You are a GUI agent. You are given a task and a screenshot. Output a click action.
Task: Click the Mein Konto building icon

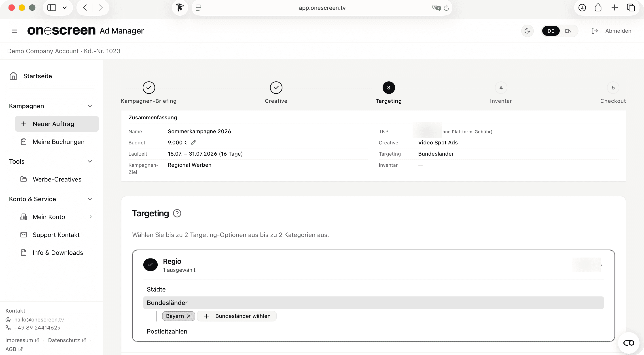click(23, 217)
